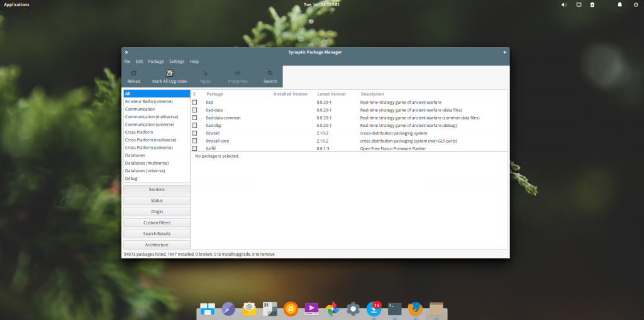The height and width of the screenshot is (320, 644).
Task: Mark the 0install package checkbox
Action: (194, 133)
